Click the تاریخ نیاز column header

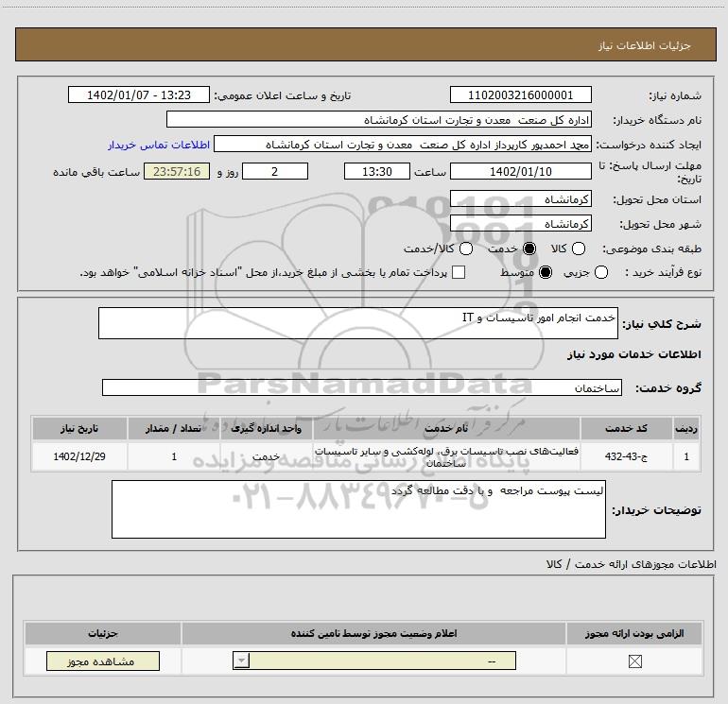click(x=79, y=428)
